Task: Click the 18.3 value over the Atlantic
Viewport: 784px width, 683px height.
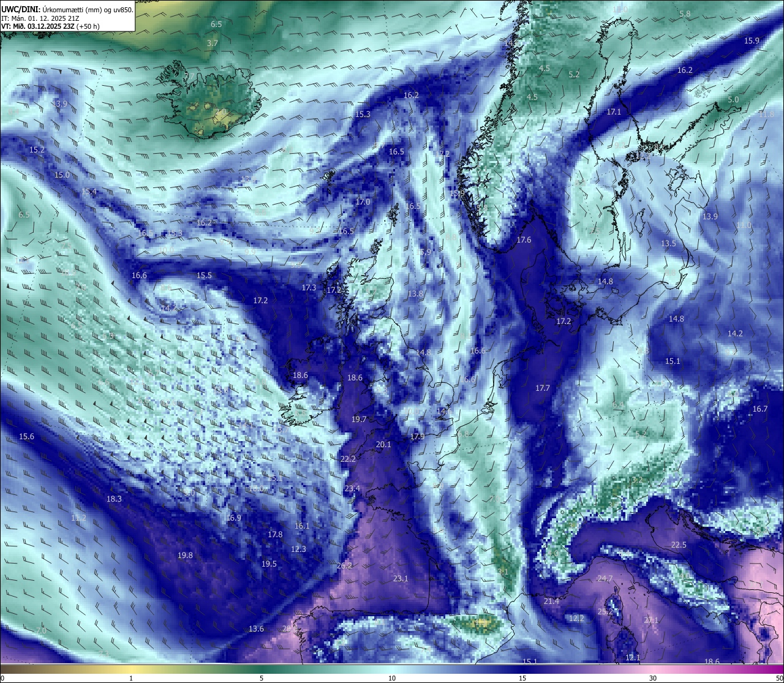Action: pyautogui.click(x=114, y=499)
